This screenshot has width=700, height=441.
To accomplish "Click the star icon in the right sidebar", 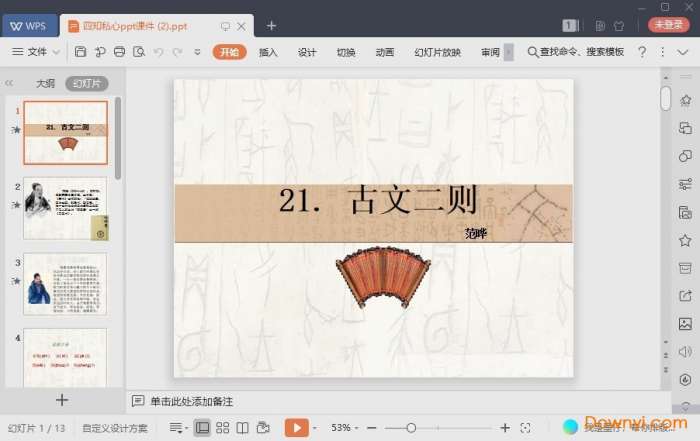I will pos(685,240).
